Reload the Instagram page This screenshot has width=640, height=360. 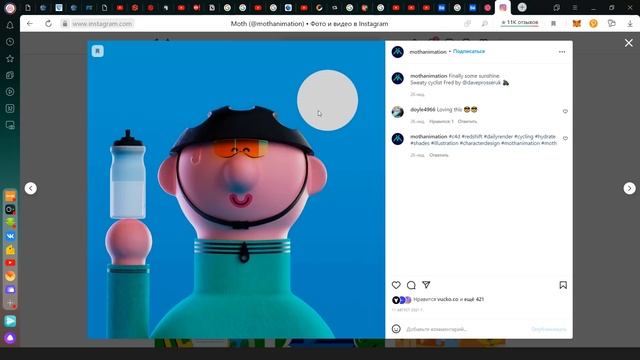49,24
